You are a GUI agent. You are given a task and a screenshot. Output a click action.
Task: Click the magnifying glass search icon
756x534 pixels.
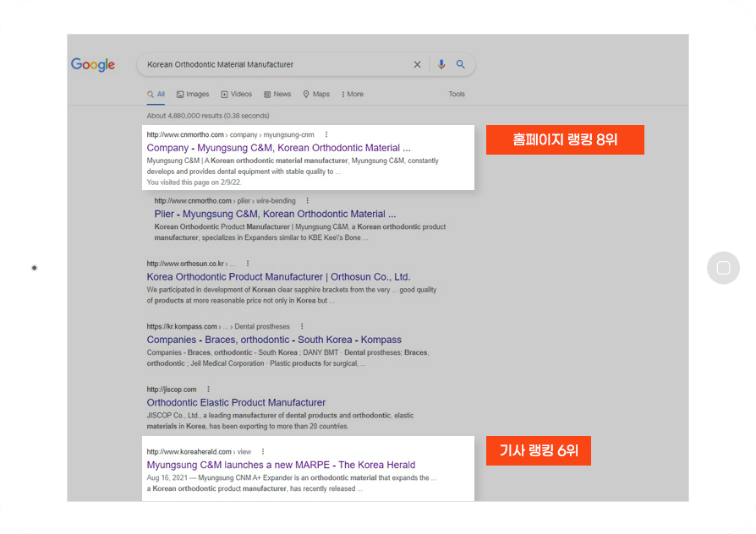click(x=460, y=64)
